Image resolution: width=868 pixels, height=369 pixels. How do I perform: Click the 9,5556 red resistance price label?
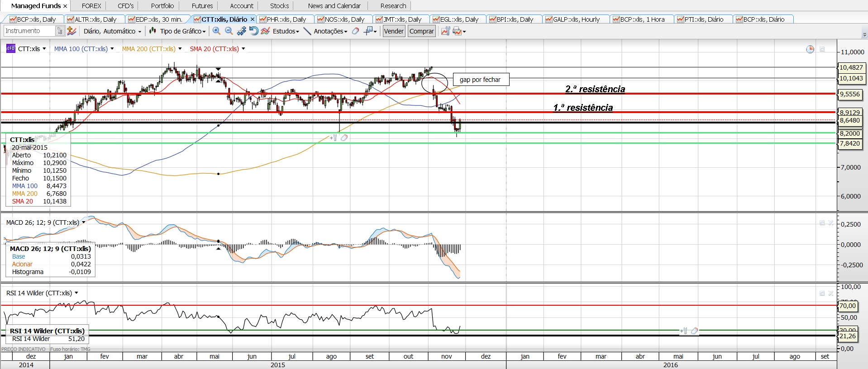point(849,94)
